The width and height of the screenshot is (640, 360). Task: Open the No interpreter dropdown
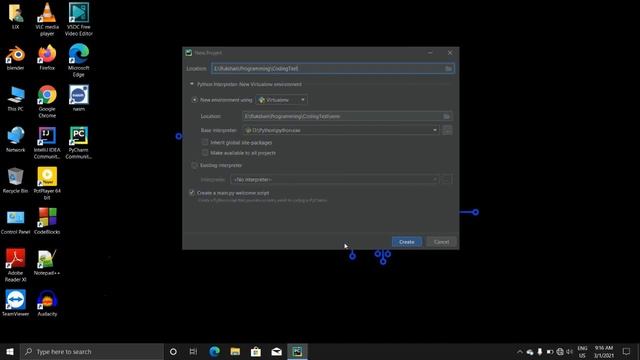point(335,180)
